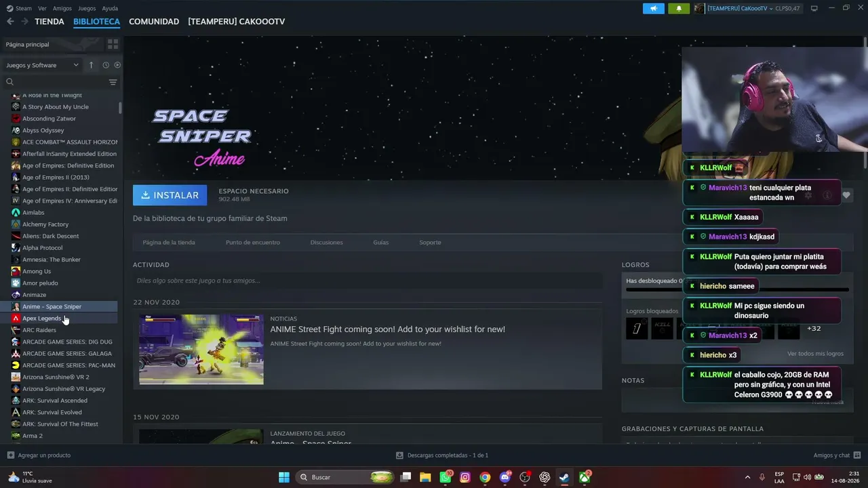Click the activity text field for friends
This screenshot has width=868, height=488.
coord(368,281)
